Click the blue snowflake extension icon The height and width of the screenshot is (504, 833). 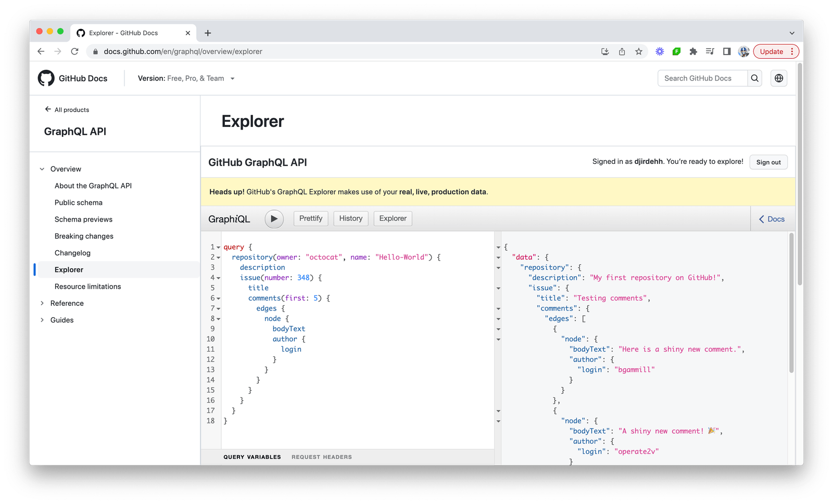(660, 51)
